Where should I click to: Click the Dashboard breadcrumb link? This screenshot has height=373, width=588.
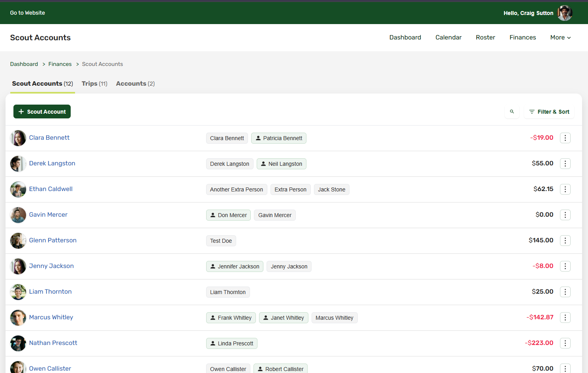24,64
